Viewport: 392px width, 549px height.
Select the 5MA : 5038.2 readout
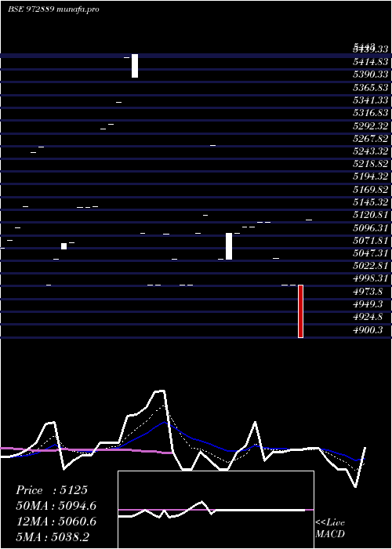tap(53, 536)
